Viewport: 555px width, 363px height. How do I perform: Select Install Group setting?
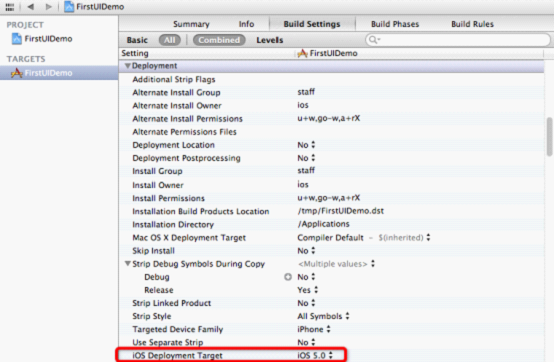pyautogui.click(x=158, y=171)
